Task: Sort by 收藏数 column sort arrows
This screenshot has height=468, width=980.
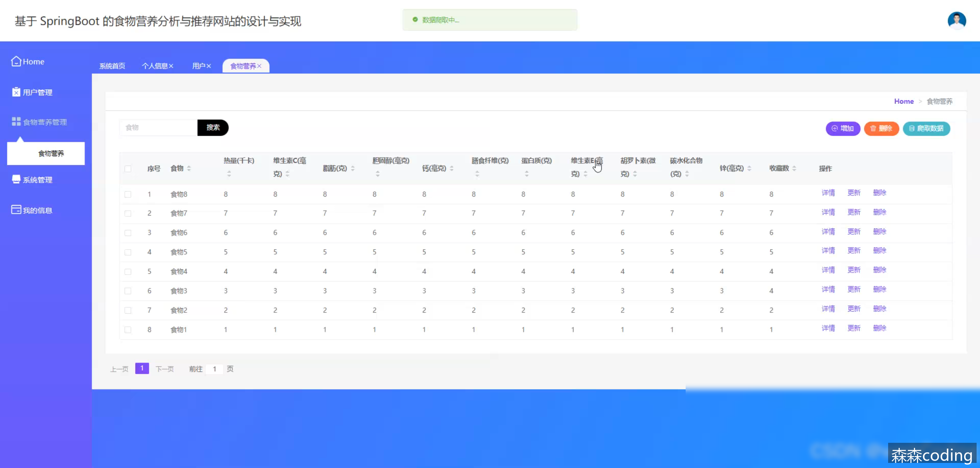Action: click(794, 168)
